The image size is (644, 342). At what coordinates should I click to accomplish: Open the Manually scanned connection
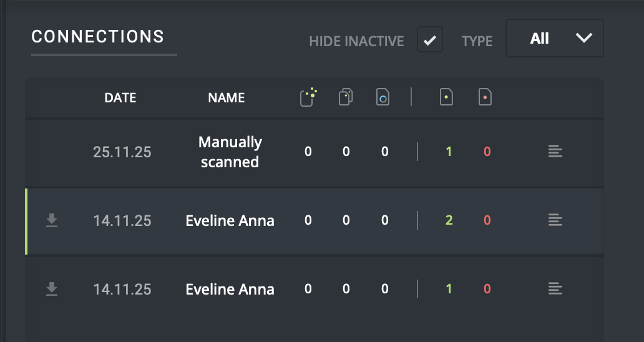[230, 152]
